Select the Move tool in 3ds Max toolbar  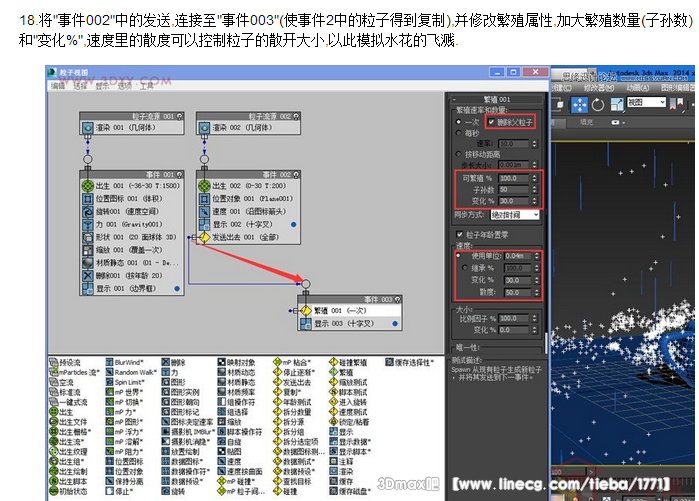[580, 105]
